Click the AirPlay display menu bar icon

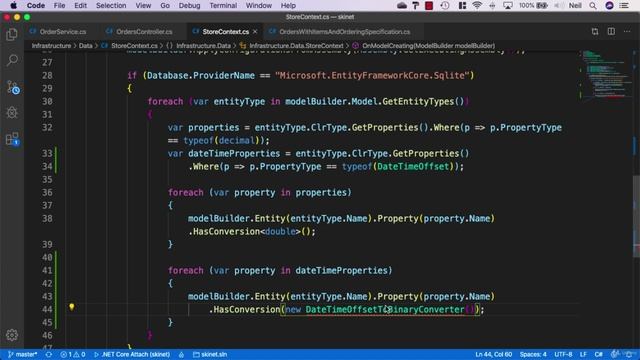(x=508, y=5)
